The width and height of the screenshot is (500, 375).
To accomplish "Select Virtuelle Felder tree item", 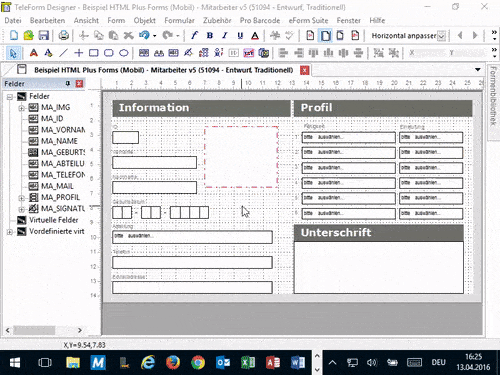I will pos(54,220).
